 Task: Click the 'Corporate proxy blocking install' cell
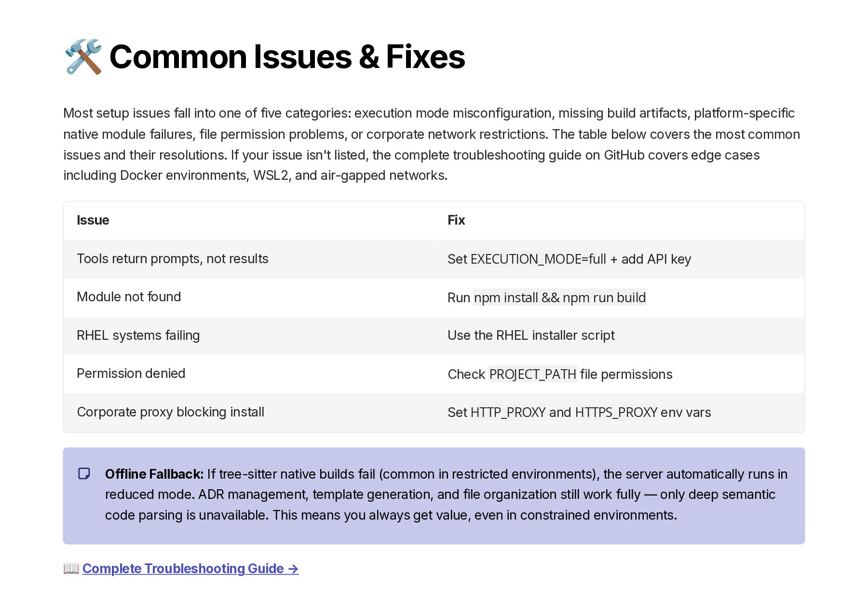(x=249, y=413)
